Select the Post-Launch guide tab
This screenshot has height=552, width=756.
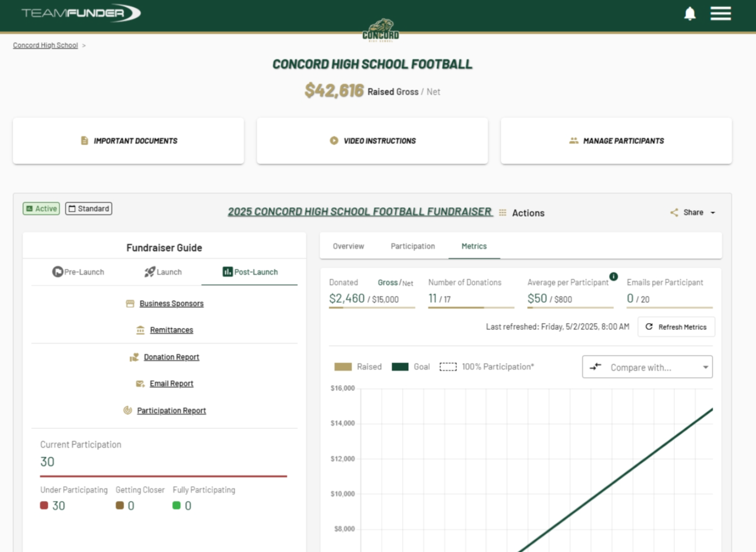(x=250, y=272)
